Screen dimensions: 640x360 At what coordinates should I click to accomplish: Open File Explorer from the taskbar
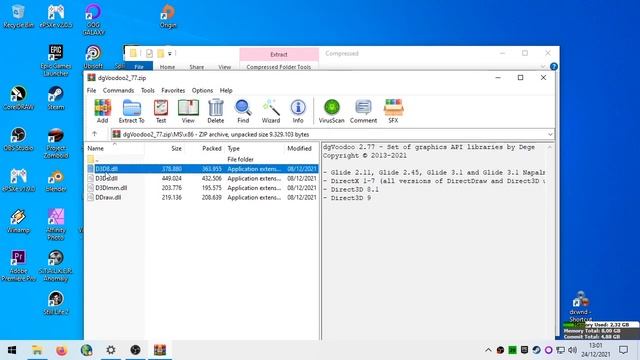[x=37, y=350]
